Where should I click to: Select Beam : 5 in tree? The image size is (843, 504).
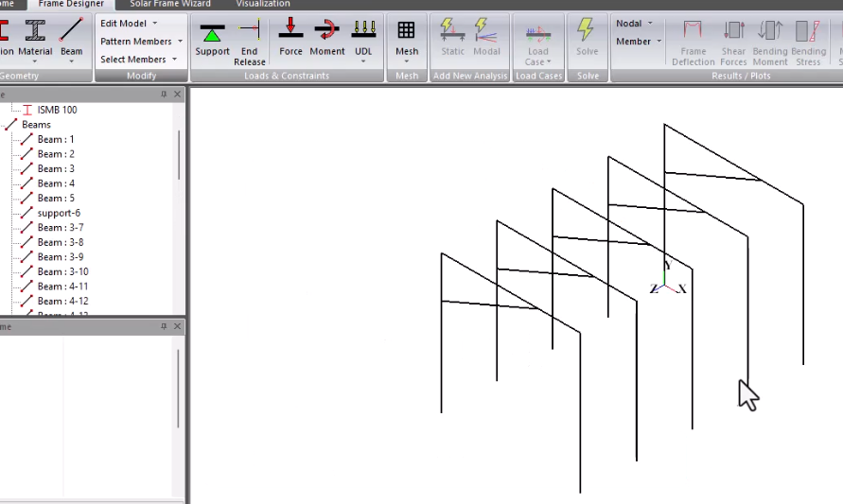pos(56,199)
